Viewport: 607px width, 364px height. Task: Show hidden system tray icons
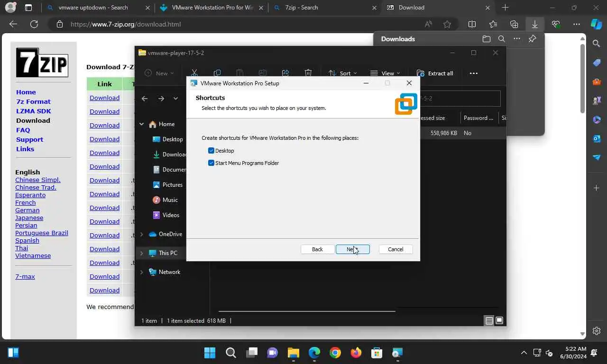(x=524, y=353)
